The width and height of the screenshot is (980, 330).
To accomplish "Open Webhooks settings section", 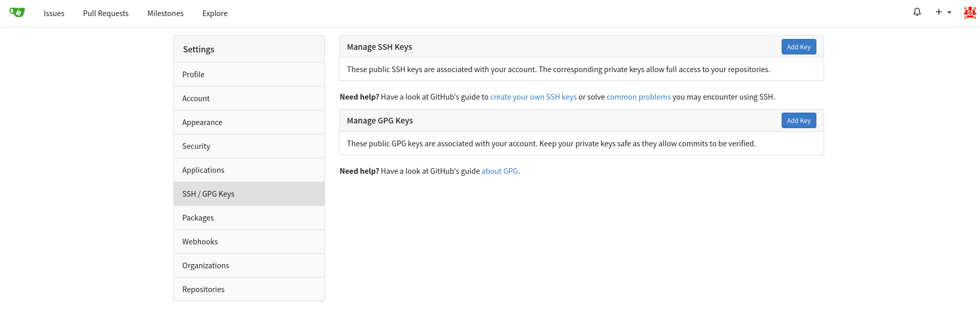I will (200, 242).
